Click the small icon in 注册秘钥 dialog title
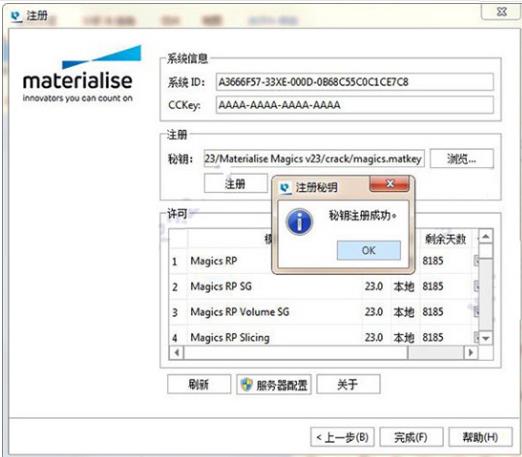522x457 pixels. [x=285, y=187]
